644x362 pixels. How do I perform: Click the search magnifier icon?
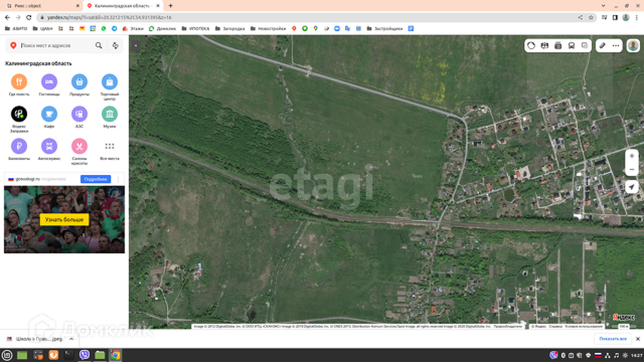pos(99,45)
